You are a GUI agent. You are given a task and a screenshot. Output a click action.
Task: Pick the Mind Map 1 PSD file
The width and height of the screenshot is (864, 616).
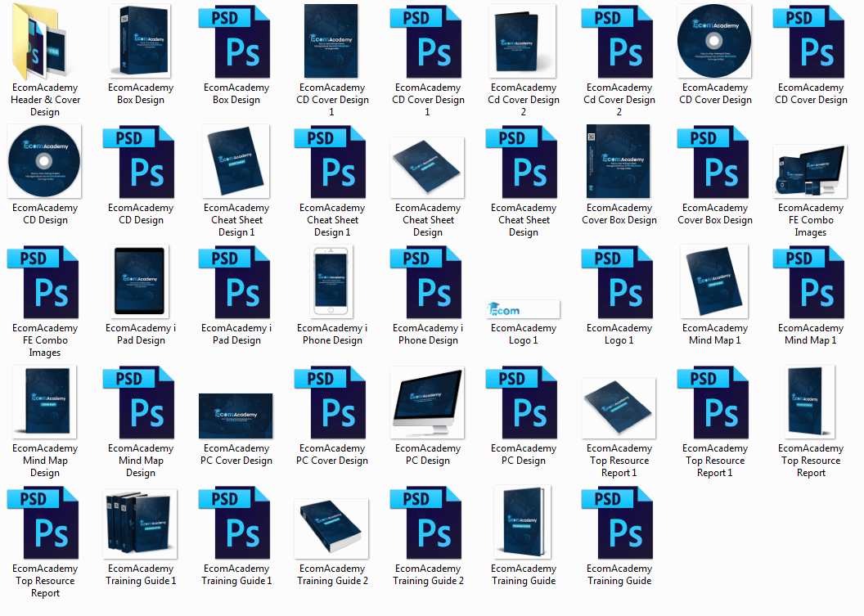pos(811,283)
